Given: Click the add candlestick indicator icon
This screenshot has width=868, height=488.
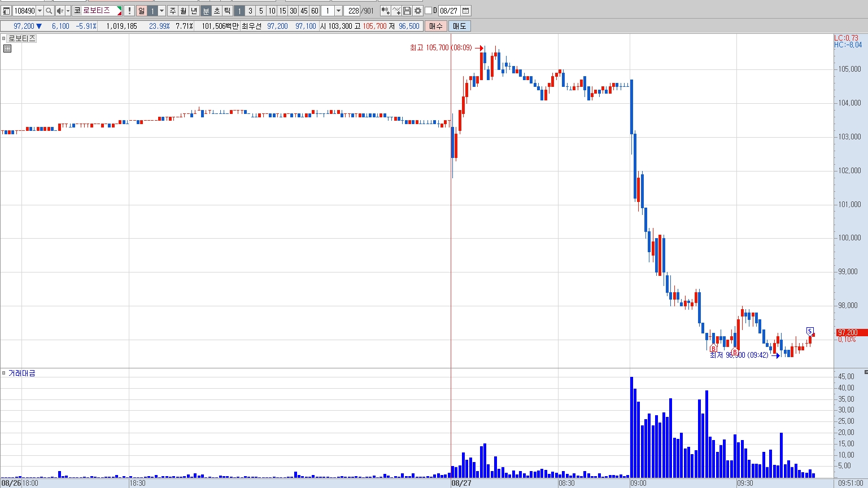Looking at the screenshot, I should (385, 11).
